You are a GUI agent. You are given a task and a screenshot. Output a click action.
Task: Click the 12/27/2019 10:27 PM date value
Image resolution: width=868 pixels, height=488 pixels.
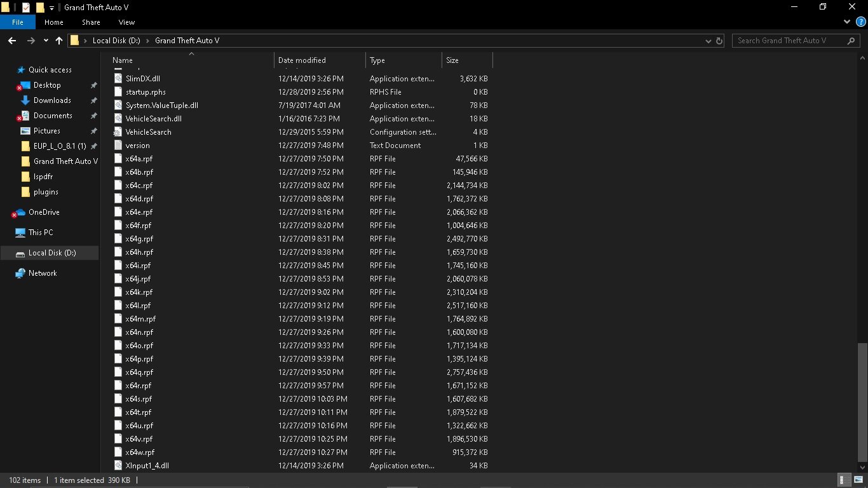[x=313, y=452]
